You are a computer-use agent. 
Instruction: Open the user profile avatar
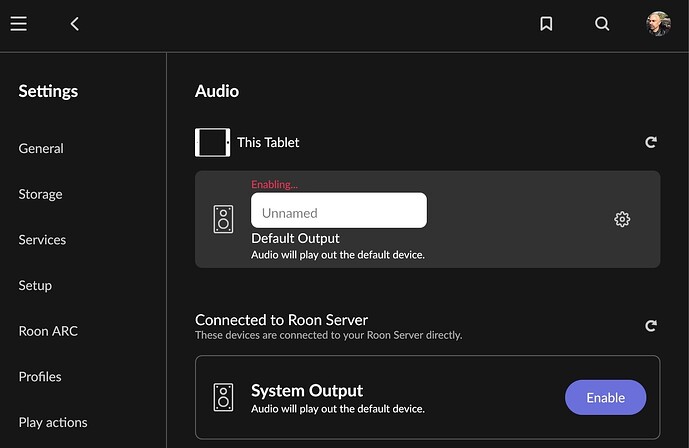658,24
